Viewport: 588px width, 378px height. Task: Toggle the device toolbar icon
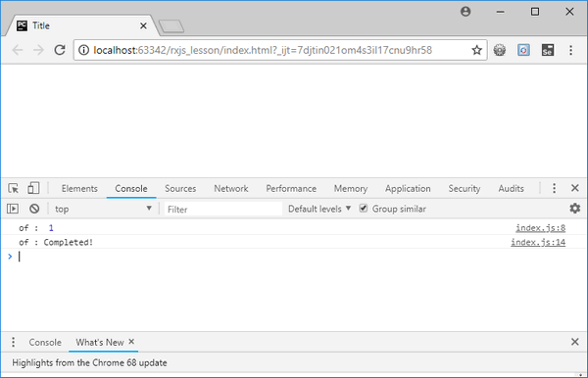coord(33,188)
